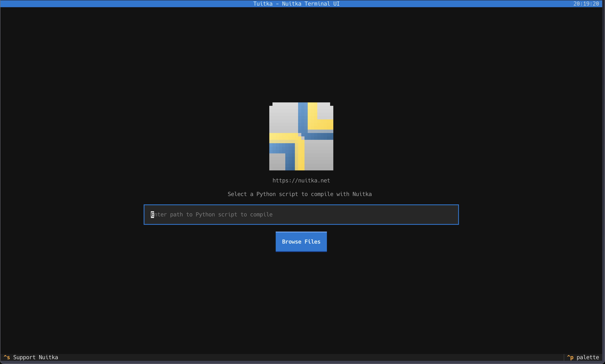Click the blinking cursor block in the path field

coord(152,214)
